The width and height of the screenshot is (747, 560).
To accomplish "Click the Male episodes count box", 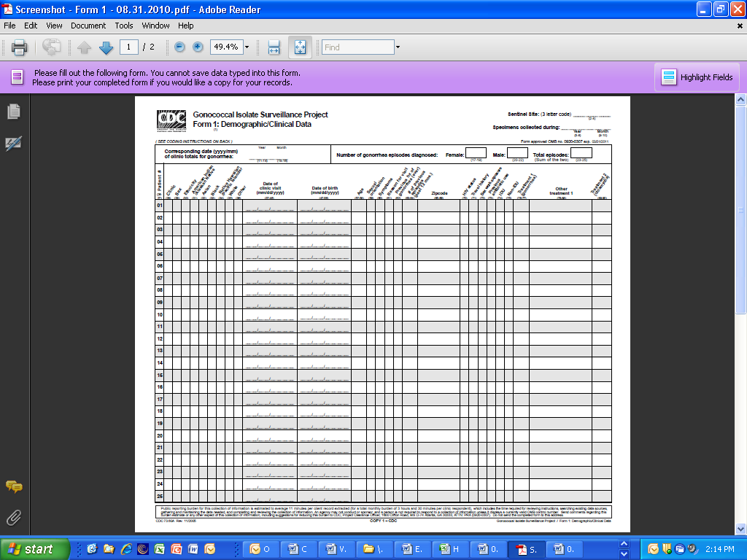I will point(517,153).
